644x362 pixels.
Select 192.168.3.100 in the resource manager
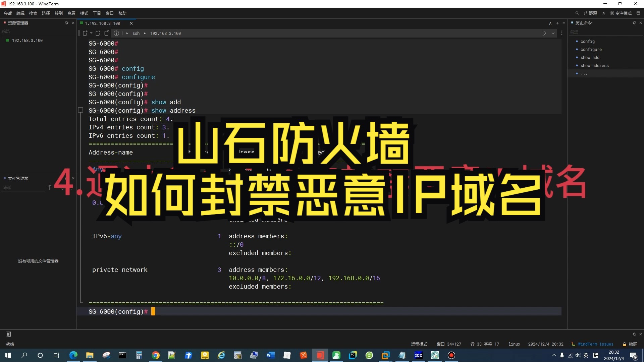[27, 40]
